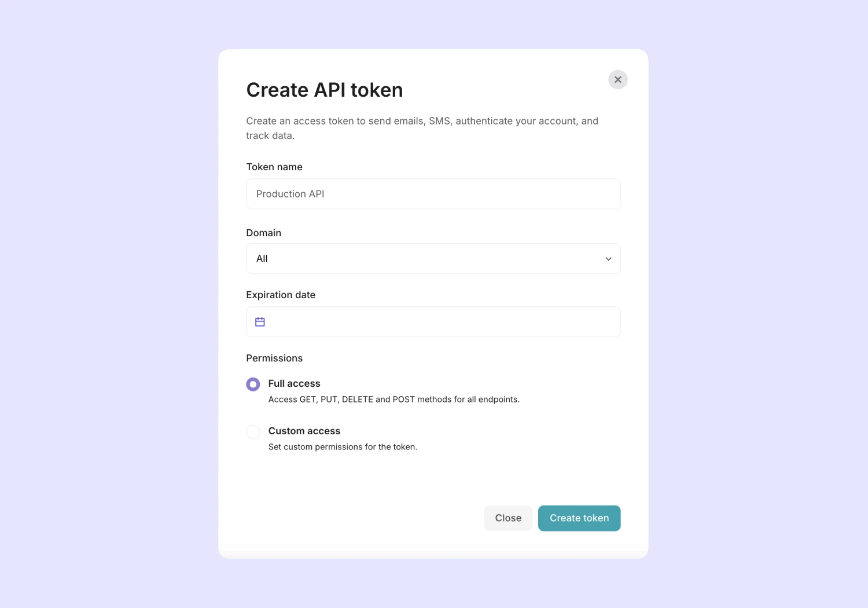Viewport: 868px width, 608px height.
Task: Click the Close button at bottom
Action: pos(508,518)
